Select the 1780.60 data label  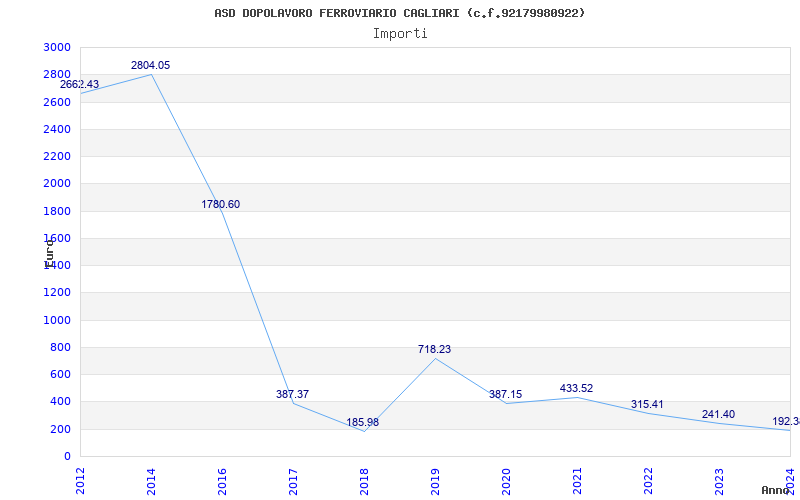click(x=220, y=205)
